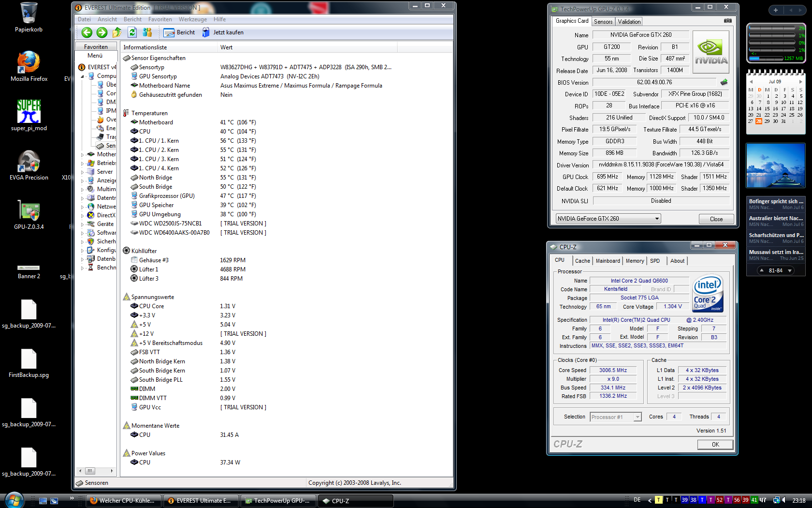Click the volume speaker icon in system tray
This screenshot has height=508, width=812.
click(783, 500)
